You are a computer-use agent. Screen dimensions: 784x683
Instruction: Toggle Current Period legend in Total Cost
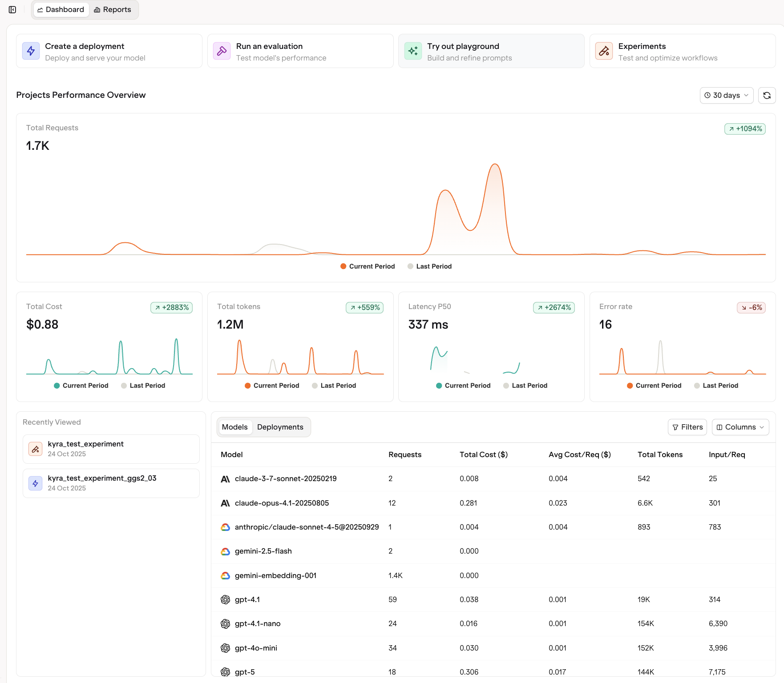pos(81,386)
